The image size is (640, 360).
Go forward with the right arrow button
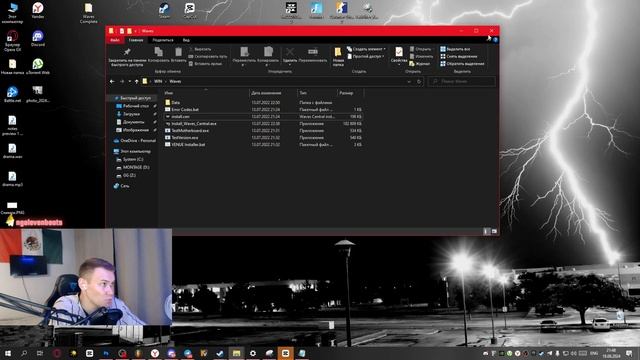pyautogui.click(x=122, y=82)
